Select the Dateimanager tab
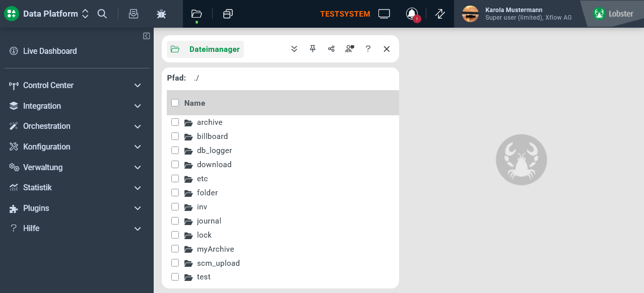The height and width of the screenshot is (293, 644). click(x=206, y=49)
